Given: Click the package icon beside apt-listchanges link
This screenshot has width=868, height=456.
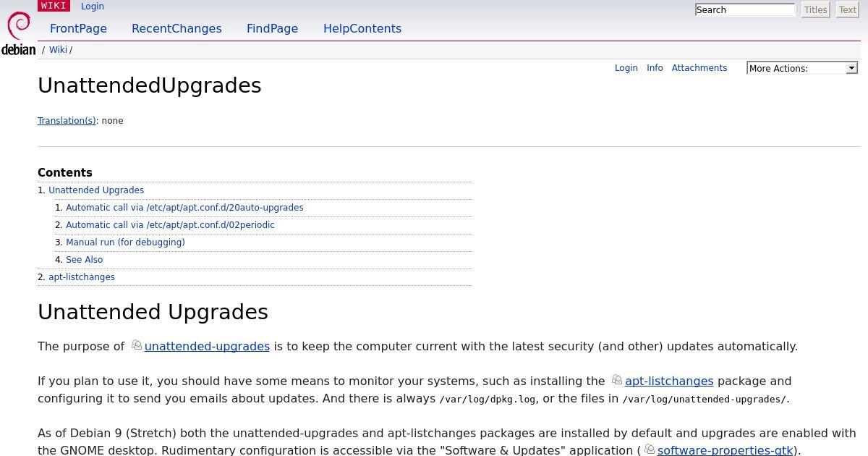Looking at the screenshot, I should click(617, 380).
